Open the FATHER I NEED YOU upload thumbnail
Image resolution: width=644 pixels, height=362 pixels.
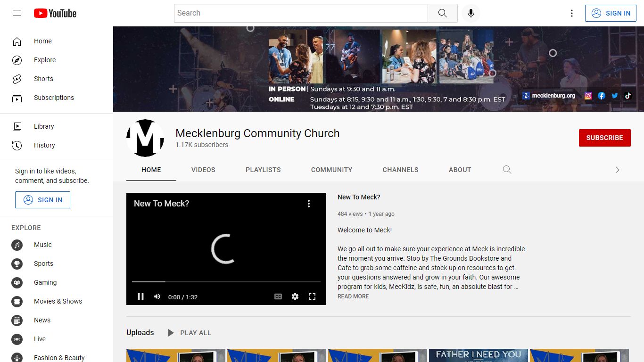pos(478,355)
